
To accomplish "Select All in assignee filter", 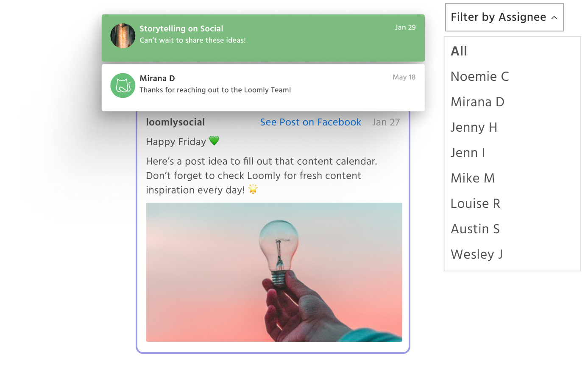I will [x=459, y=51].
